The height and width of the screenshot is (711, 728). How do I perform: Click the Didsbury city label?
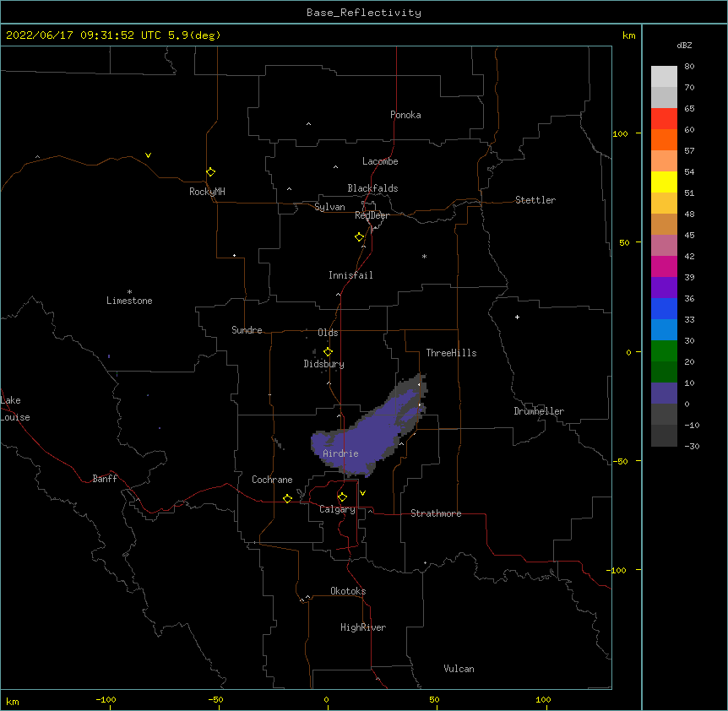324,364
